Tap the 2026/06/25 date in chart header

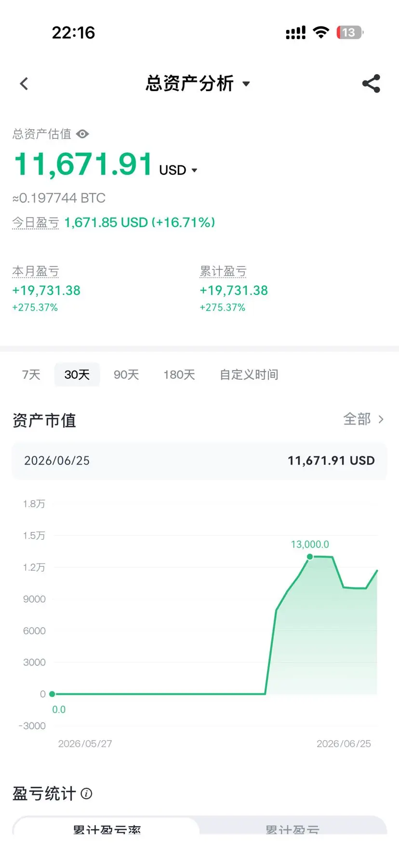(x=57, y=461)
